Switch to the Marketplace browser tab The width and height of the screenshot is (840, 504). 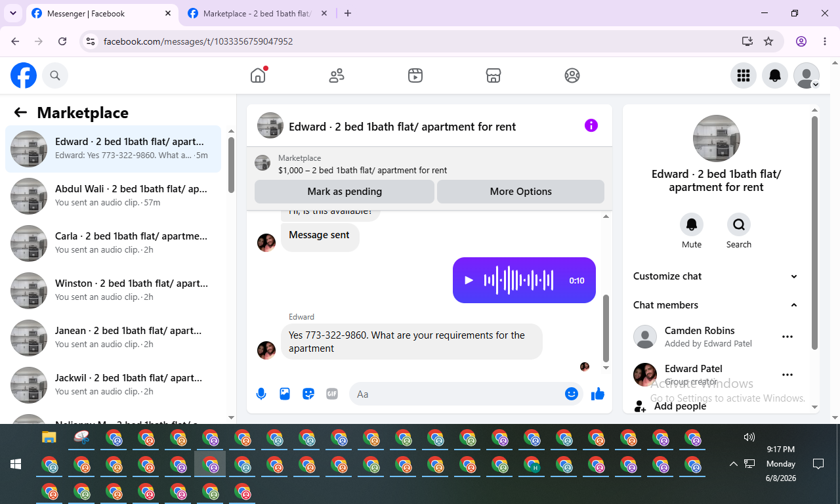tap(257, 14)
